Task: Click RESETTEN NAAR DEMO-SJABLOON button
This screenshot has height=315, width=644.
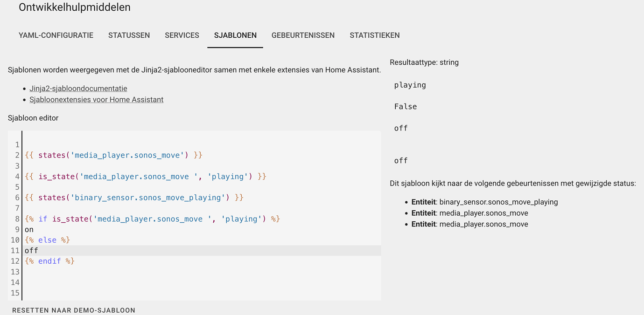Action: pyautogui.click(x=74, y=310)
